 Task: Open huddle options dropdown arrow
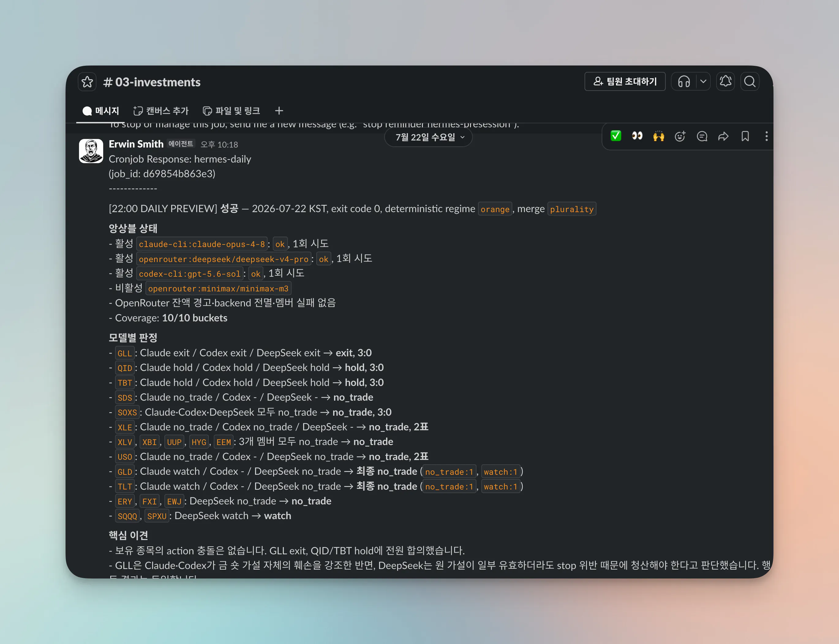(x=703, y=82)
